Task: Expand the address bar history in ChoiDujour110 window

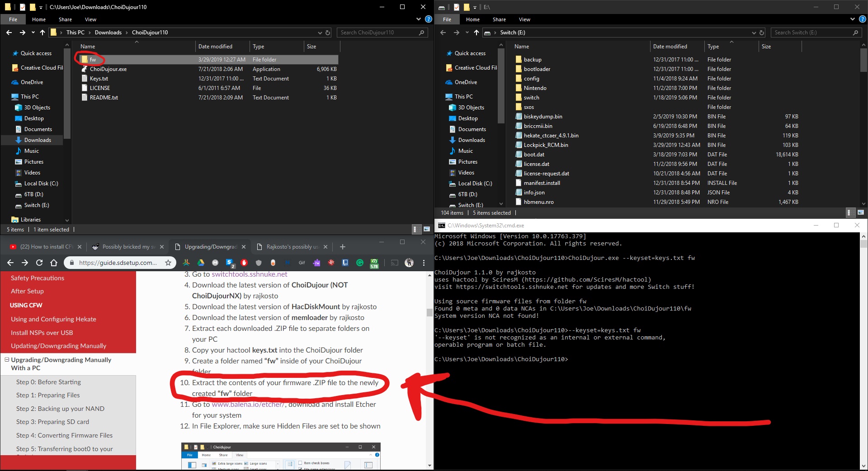Action: click(x=320, y=33)
